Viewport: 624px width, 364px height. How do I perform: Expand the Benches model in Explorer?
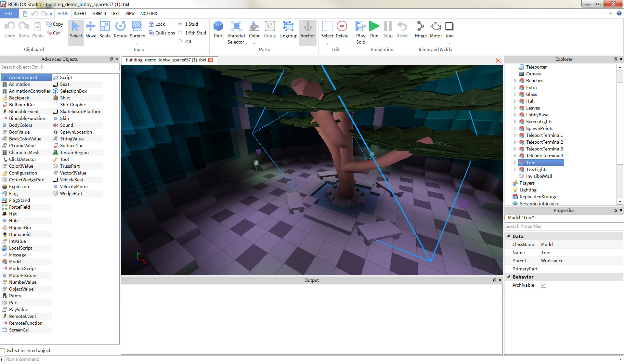tap(515, 81)
